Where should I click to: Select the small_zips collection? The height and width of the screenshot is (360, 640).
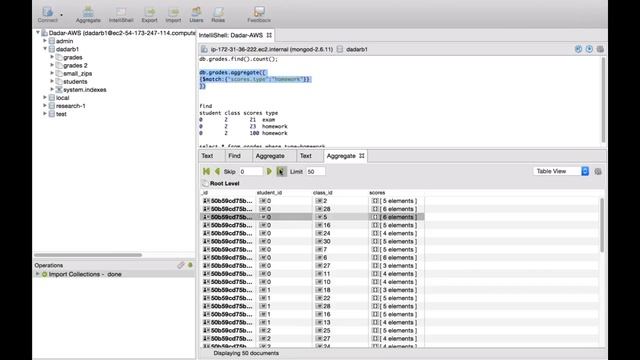pos(77,73)
